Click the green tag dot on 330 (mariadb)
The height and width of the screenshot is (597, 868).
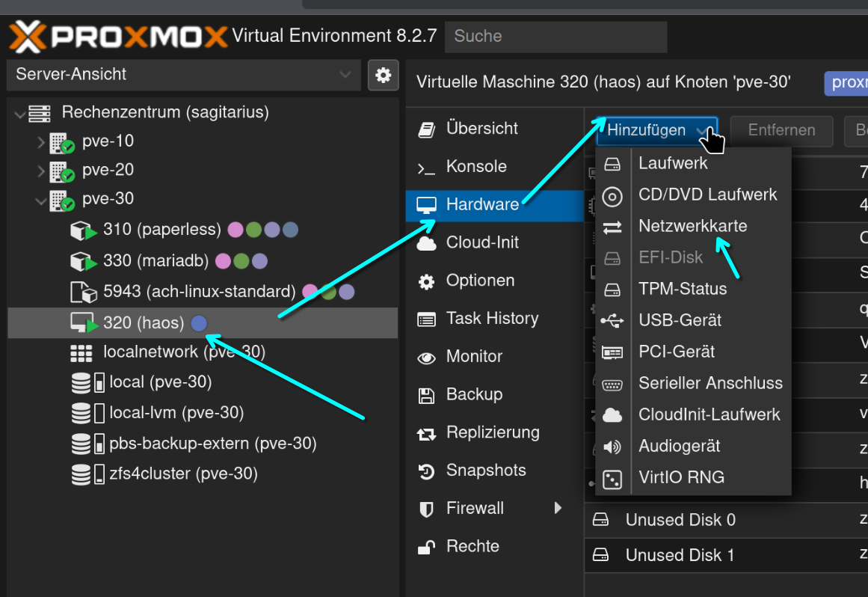(241, 261)
